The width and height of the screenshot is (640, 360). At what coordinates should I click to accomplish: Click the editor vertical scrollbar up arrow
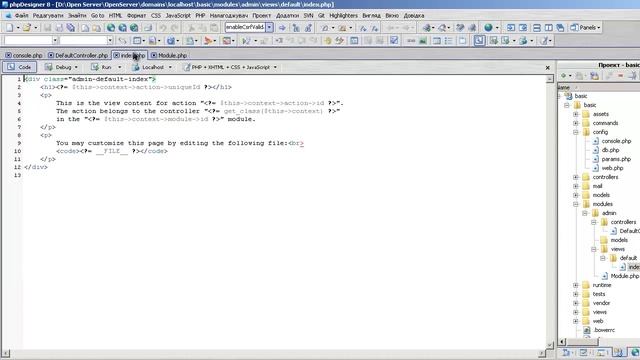(x=550, y=79)
